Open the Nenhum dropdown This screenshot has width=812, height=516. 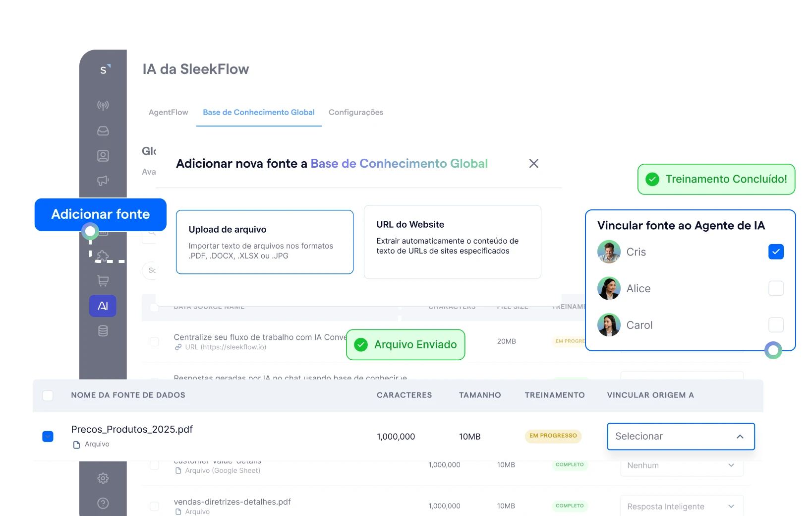682,465
